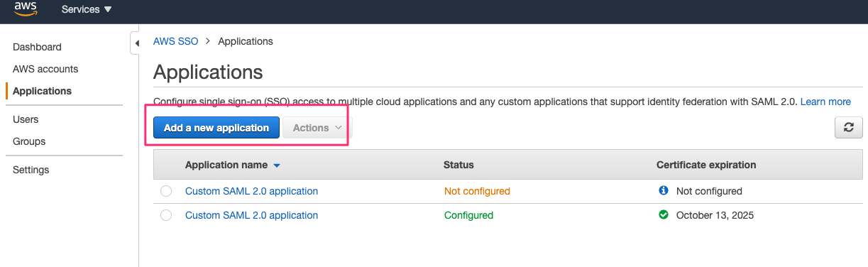Sort by Application name column arrow

tap(277, 165)
